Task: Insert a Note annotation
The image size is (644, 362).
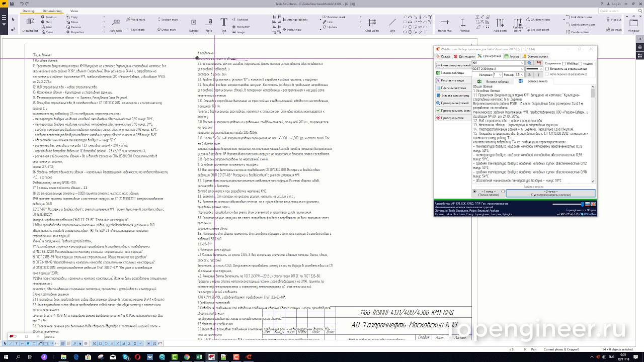Action: [209, 25]
